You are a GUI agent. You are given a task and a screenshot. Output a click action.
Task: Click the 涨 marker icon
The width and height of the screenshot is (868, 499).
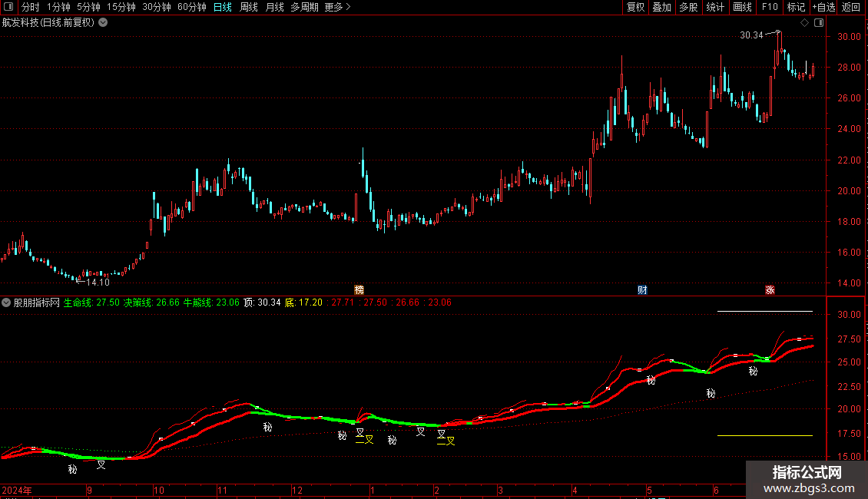pos(770,290)
